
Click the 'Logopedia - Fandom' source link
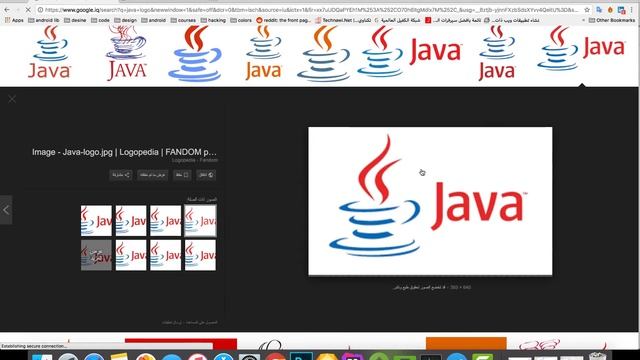tap(195, 160)
